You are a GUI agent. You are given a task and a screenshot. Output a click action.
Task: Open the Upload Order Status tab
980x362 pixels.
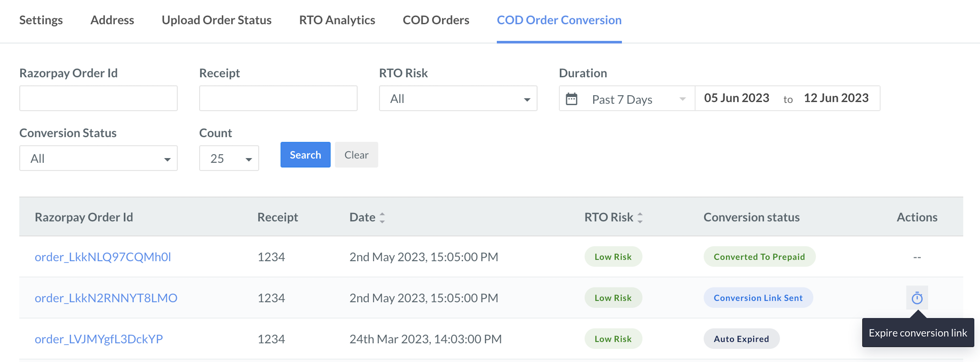coord(216,20)
